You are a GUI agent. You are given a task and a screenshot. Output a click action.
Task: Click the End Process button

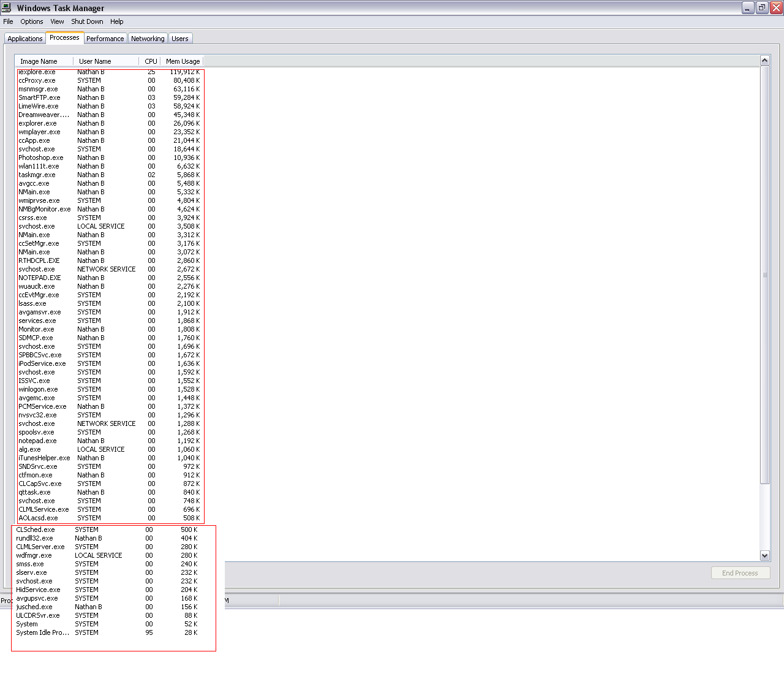(x=740, y=573)
